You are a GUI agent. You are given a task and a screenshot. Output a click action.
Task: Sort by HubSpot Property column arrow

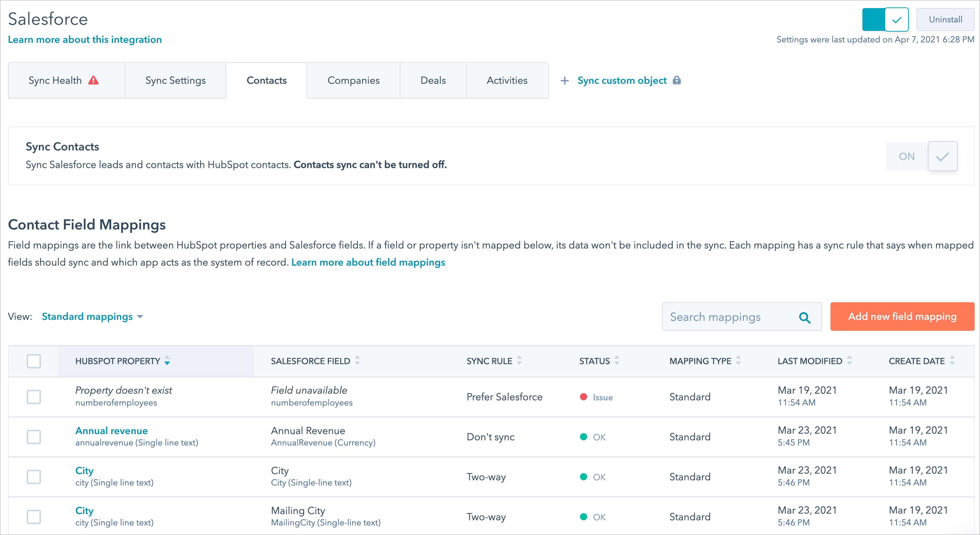[167, 361]
